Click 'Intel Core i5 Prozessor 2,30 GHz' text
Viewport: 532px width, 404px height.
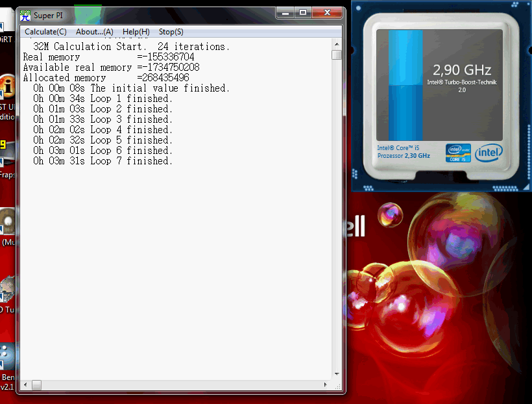point(404,152)
